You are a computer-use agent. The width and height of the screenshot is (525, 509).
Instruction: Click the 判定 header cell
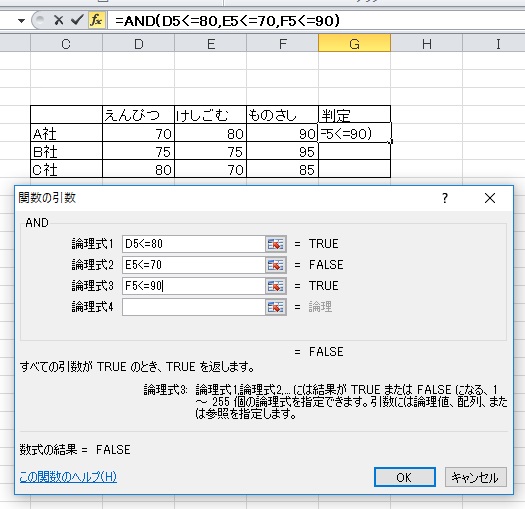354,115
